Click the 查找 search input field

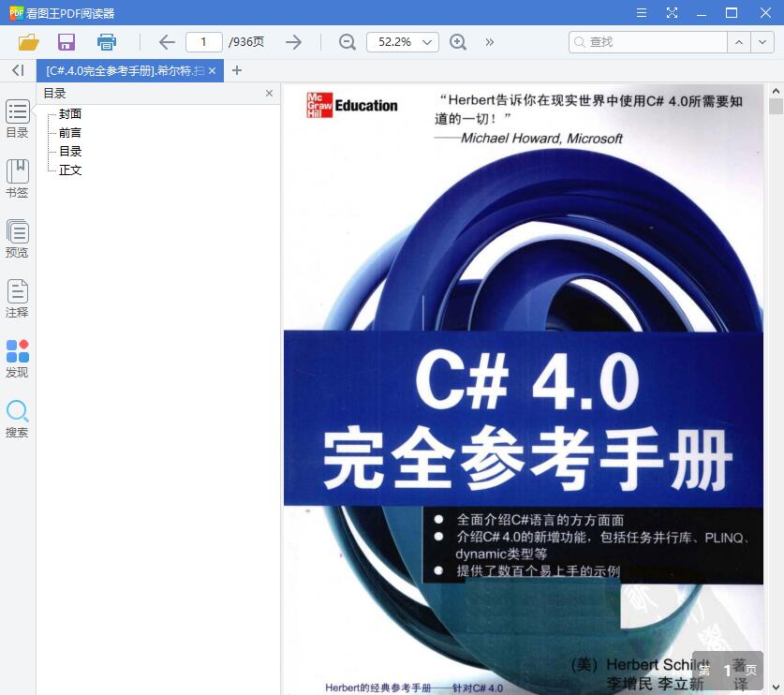(x=648, y=42)
